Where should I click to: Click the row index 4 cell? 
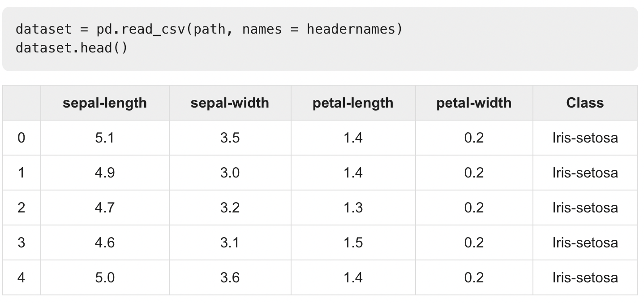(21, 277)
